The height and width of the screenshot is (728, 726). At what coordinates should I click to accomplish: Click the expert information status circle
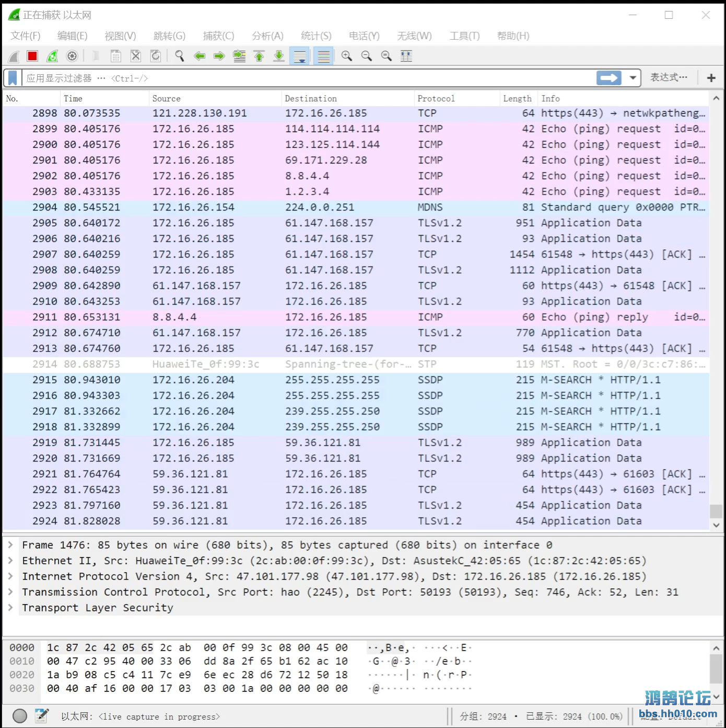[x=19, y=716]
